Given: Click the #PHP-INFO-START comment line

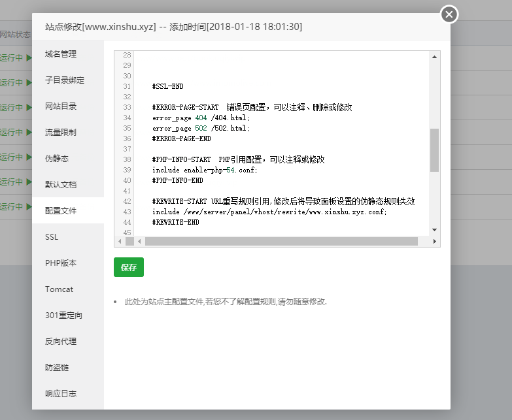Looking at the screenshot, I should [x=239, y=159].
